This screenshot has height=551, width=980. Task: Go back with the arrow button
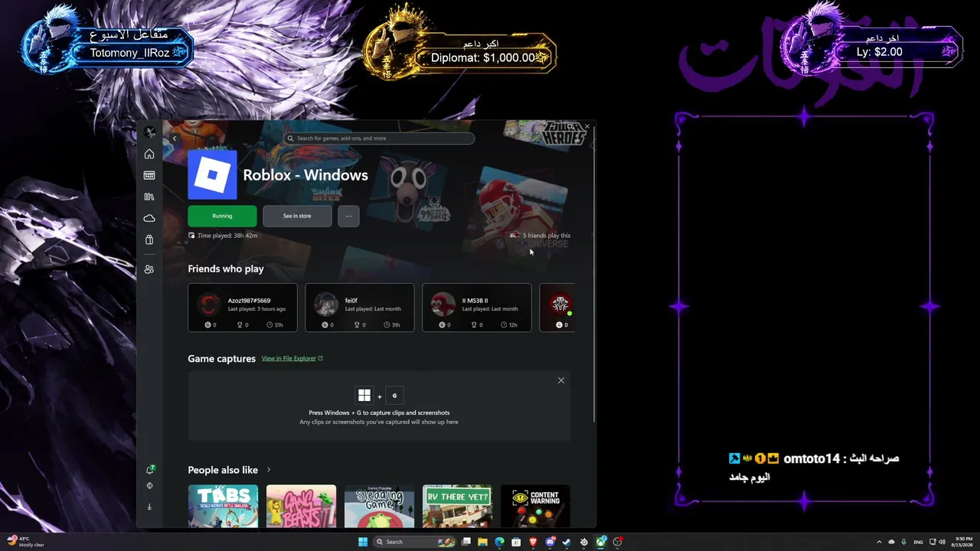[x=174, y=139]
